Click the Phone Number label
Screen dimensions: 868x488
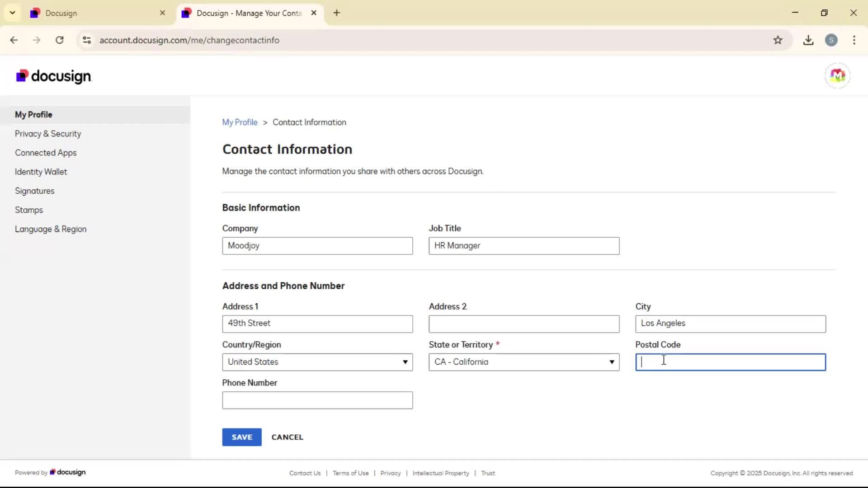pyautogui.click(x=250, y=383)
